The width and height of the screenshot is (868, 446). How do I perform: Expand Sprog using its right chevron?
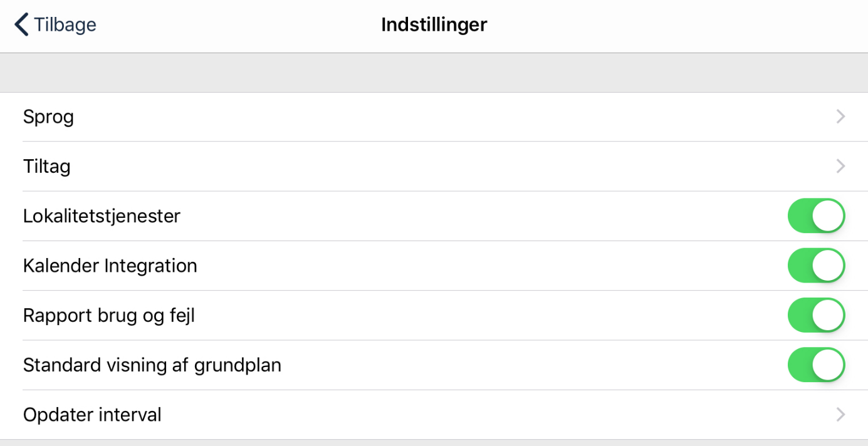tap(840, 117)
